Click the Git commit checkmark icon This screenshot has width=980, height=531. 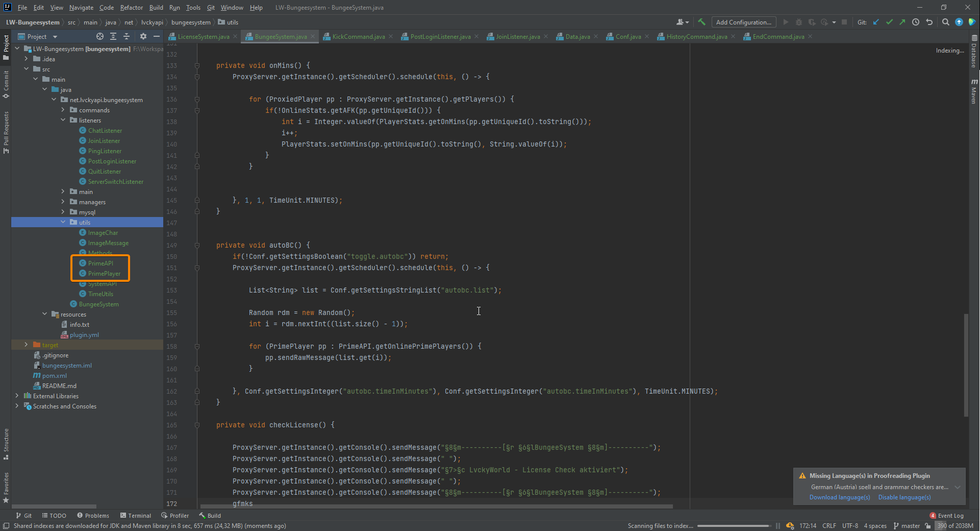(889, 22)
